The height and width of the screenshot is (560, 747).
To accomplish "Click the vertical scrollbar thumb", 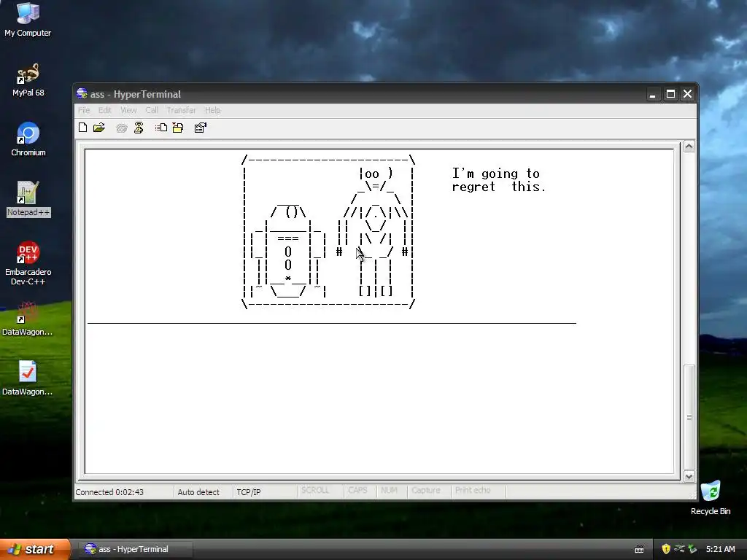I will click(689, 417).
